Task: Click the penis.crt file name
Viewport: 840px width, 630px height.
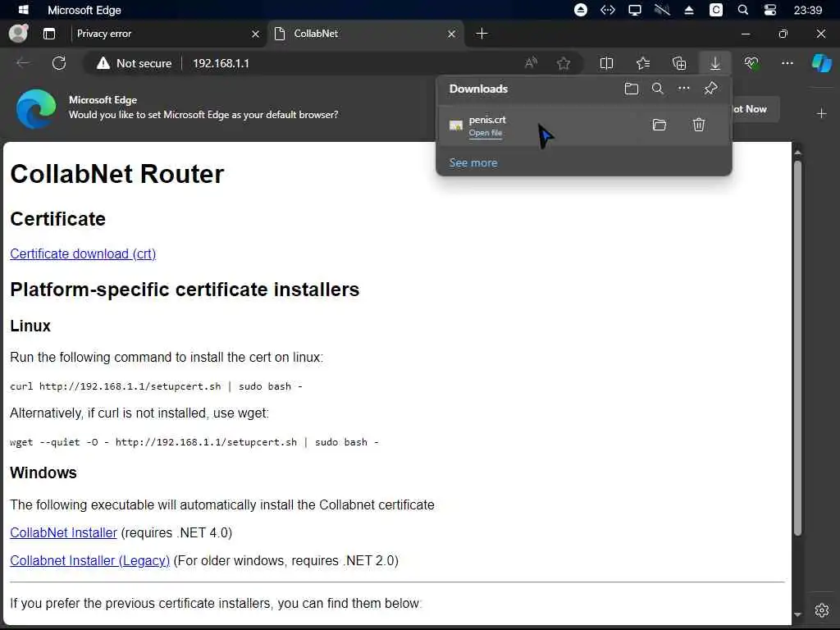Action: [487, 120]
